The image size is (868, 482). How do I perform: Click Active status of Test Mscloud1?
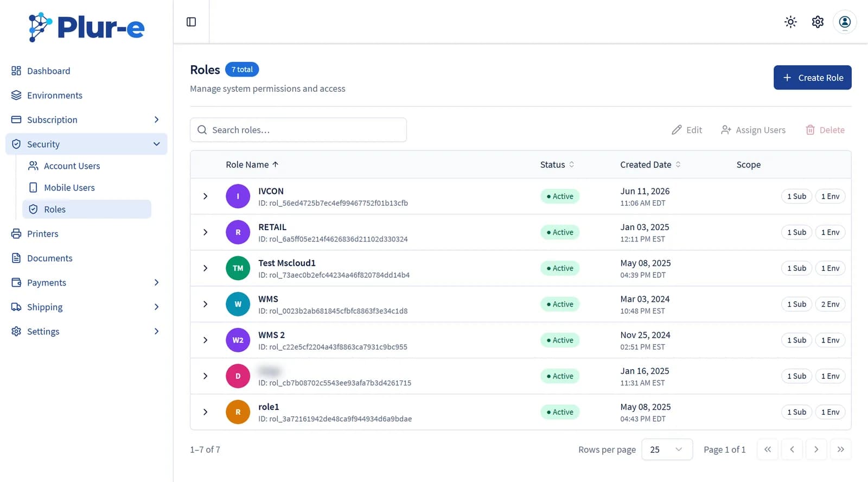tap(560, 268)
